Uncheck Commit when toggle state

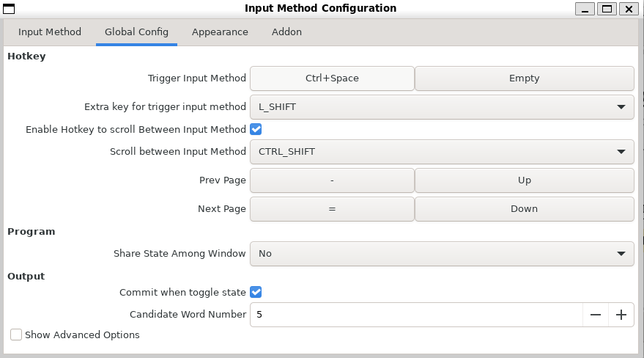pyautogui.click(x=256, y=292)
